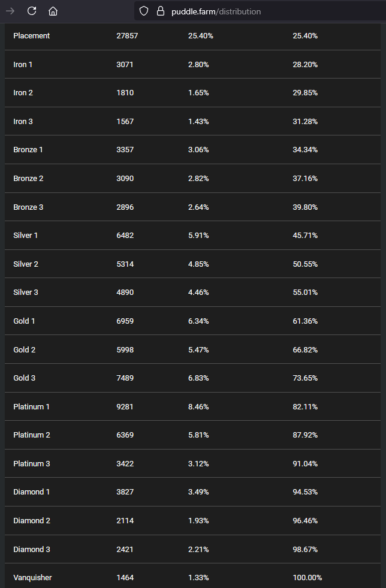Image resolution: width=386 pixels, height=588 pixels.
Task: Click the forward navigation arrow
Action: [10, 11]
